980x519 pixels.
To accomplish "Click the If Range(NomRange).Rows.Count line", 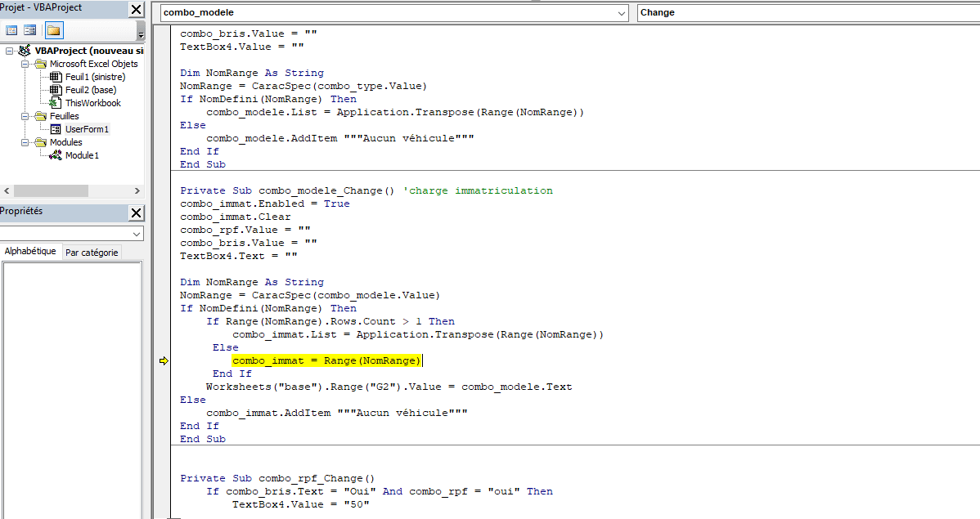I will coord(330,322).
